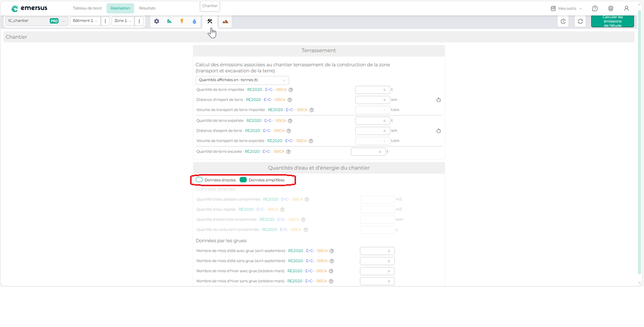The width and height of the screenshot is (644, 327).
Task: Show help for mois d'hiver avec grue
Action: point(331,271)
